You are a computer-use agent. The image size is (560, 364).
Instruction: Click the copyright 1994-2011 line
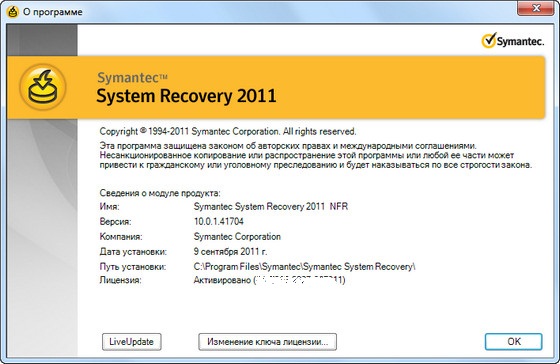point(228,131)
